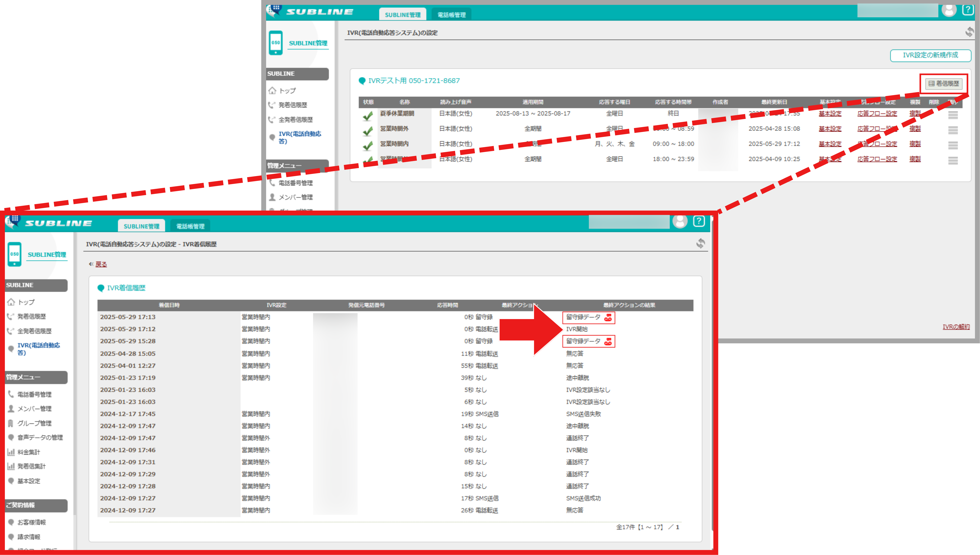Open 全発着信履歴 in front window sidebar
980x555 pixels.
pos(29,331)
